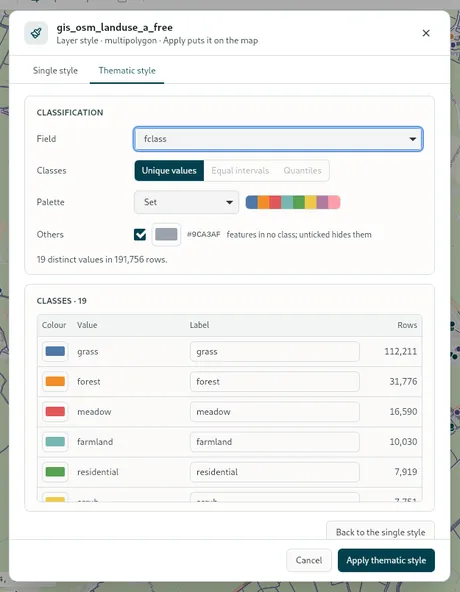Edit the grass label field
This screenshot has height=592, width=460.
pos(275,352)
